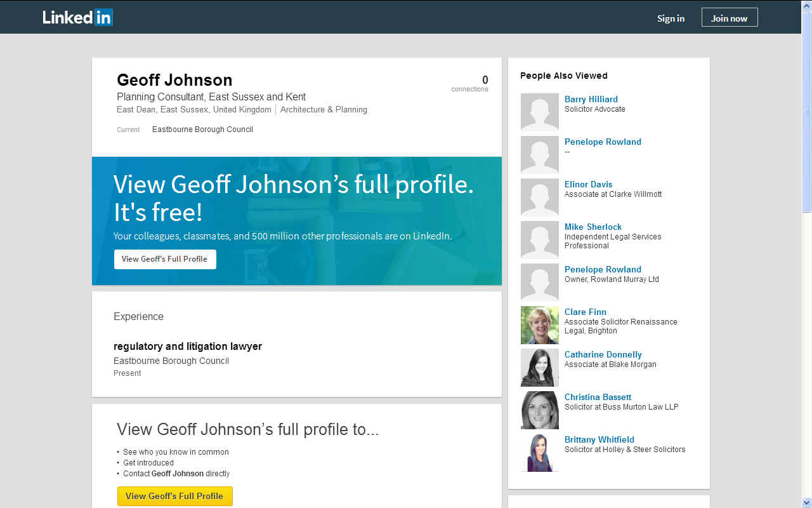The image size is (812, 508).
Task: Visit Clare Finn's name link
Action: click(x=585, y=312)
